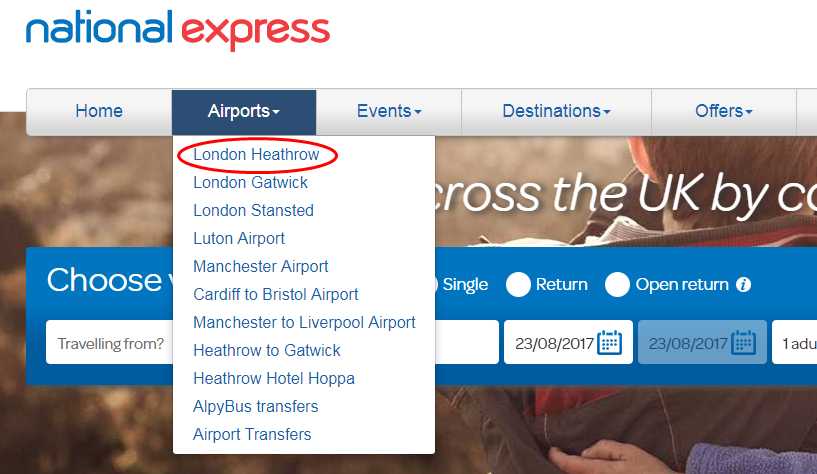Choose the Single journey option

(465, 284)
